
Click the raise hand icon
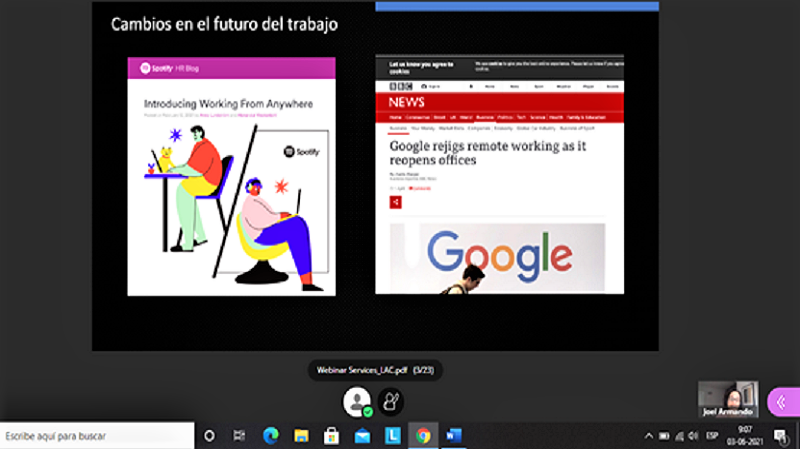pyautogui.click(x=391, y=402)
